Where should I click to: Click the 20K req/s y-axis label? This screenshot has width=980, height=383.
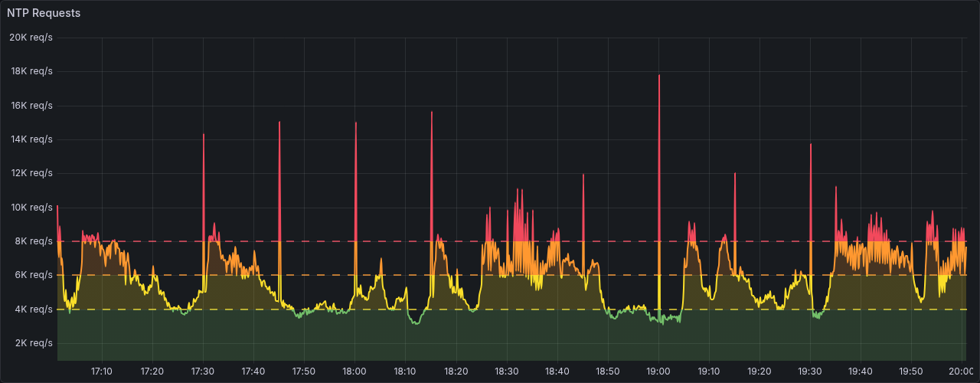pos(31,38)
